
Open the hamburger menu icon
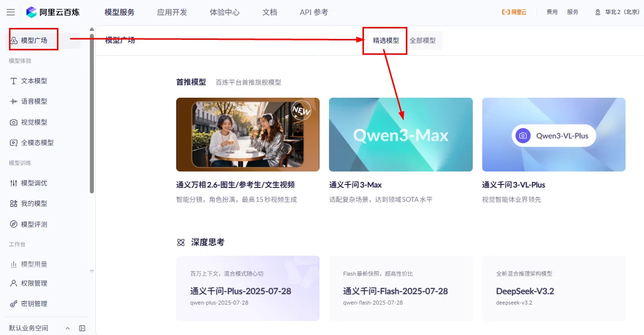pyautogui.click(x=11, y=12)
